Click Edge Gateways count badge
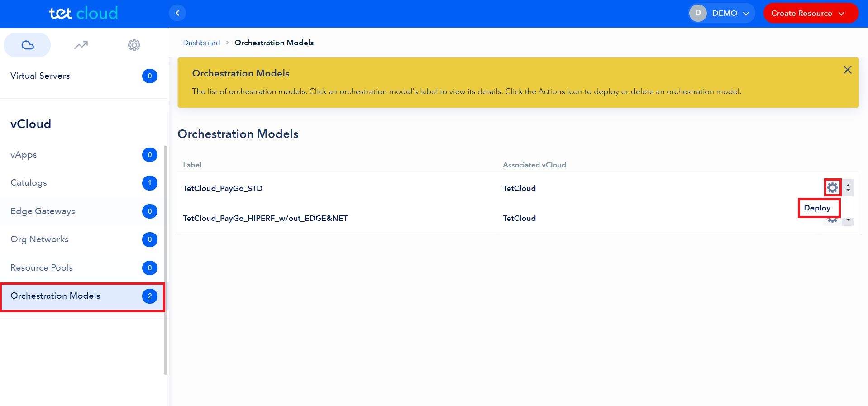868x406 pixels. coord(150,211)
